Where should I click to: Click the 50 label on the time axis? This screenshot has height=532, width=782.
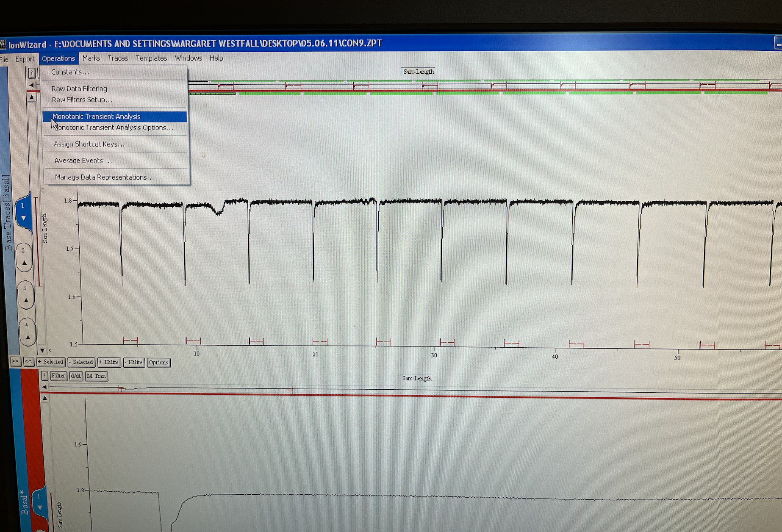tap(677, 358)
